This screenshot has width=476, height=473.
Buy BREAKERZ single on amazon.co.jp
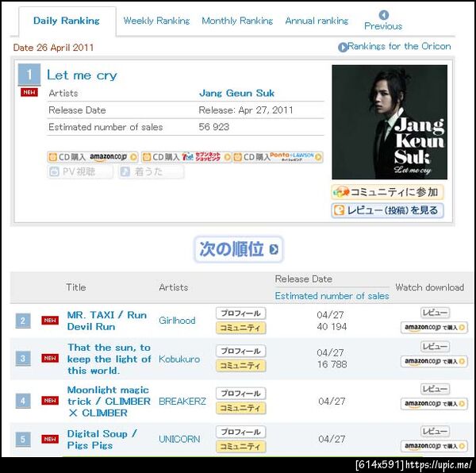(434, 404)
